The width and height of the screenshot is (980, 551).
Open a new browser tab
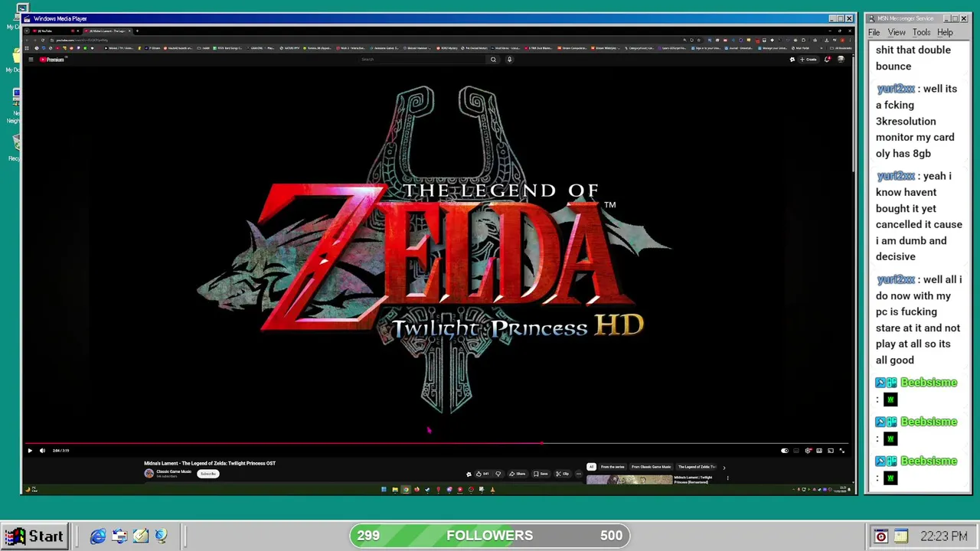coord(137,31)
